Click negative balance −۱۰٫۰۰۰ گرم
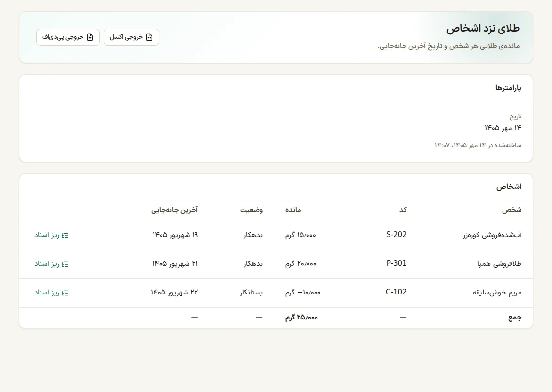The width and height of the screenshot is (552, 392). [x=303, y=293]
